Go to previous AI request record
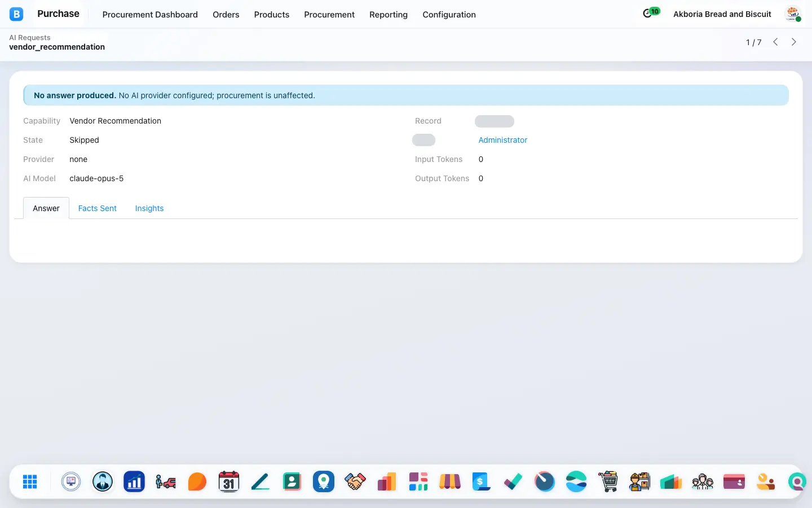 [776, 42]
